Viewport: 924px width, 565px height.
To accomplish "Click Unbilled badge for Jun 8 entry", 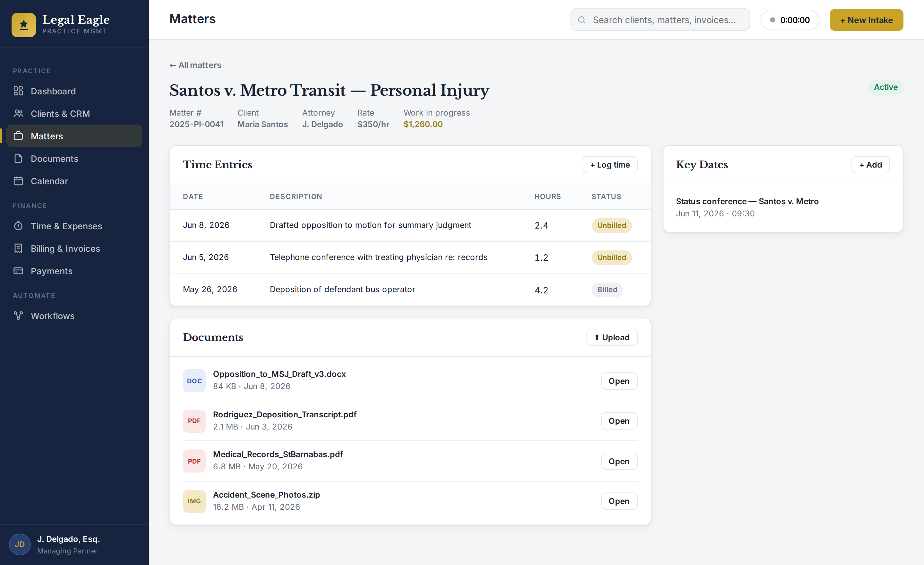I will click(612, 225).
